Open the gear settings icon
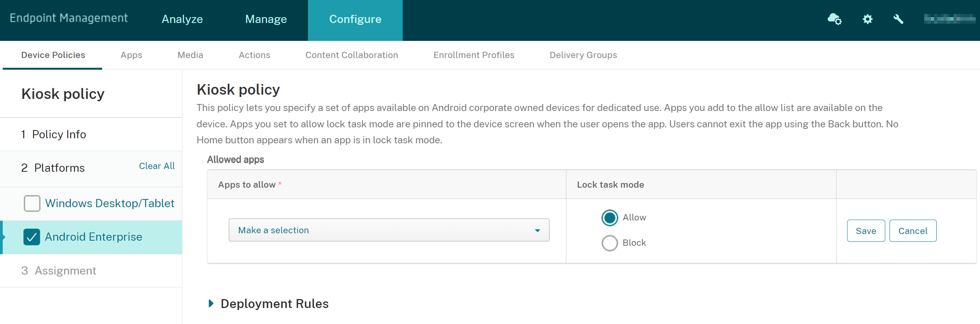Screen dimensions: 980x324 tap(867, 19)
